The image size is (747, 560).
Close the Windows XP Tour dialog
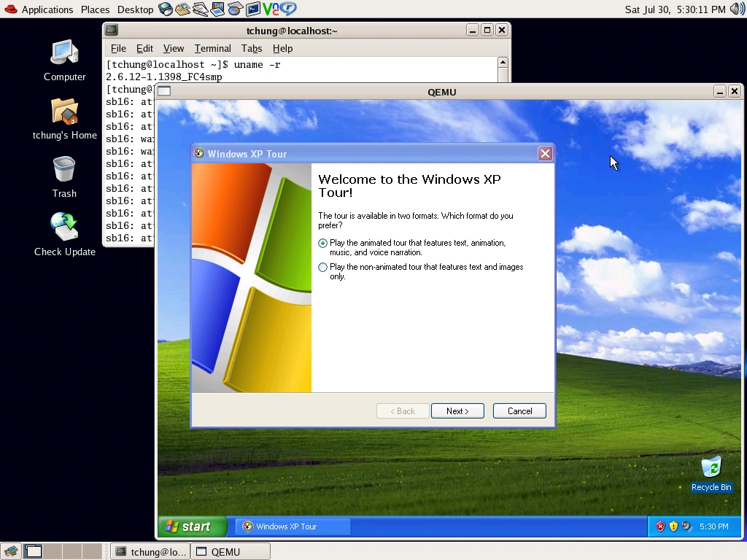click(x=545, y=153)
